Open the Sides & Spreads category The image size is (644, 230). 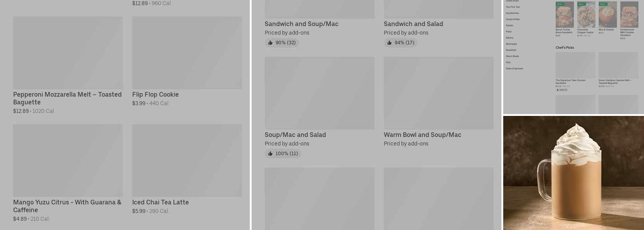click(514, 69)
